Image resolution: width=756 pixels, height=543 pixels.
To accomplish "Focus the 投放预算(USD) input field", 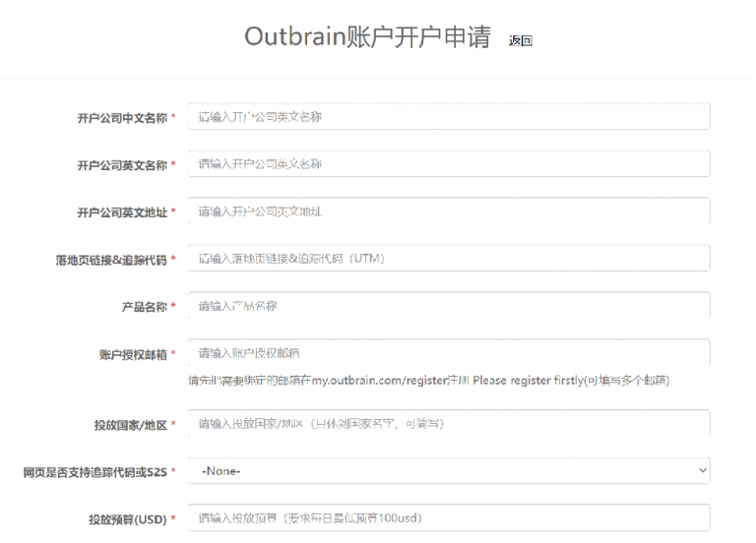I will 449,518.
